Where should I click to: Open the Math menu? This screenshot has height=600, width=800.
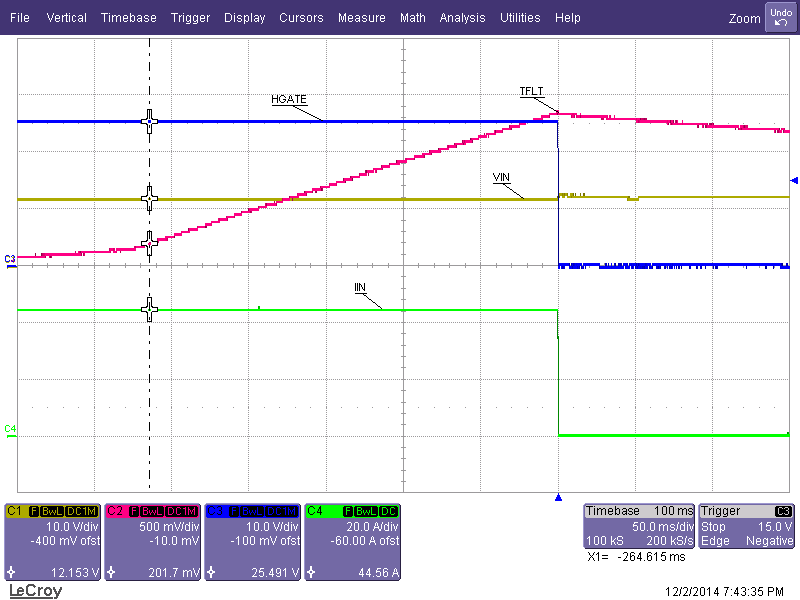[412, 17]
